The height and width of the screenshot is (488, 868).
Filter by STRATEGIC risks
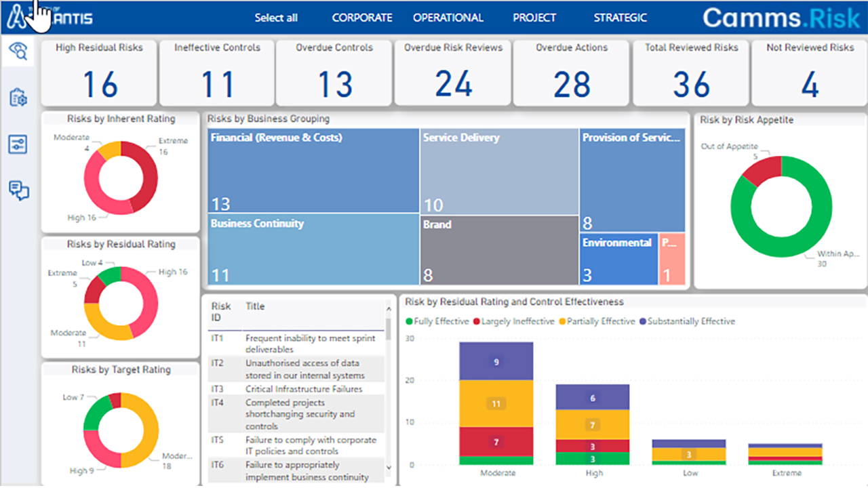coord(620,18)
